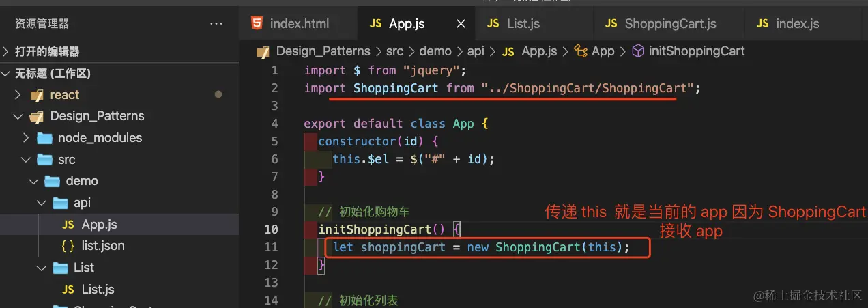868x308 pixels.
Task: Click the method cube icon in breadcrumb
Action: [x=639, y=51]
